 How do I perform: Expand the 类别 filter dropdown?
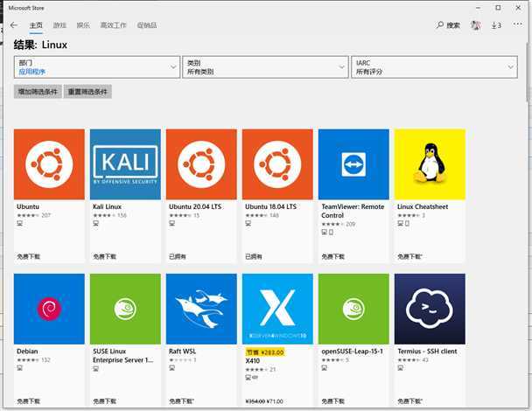point(265,67)
